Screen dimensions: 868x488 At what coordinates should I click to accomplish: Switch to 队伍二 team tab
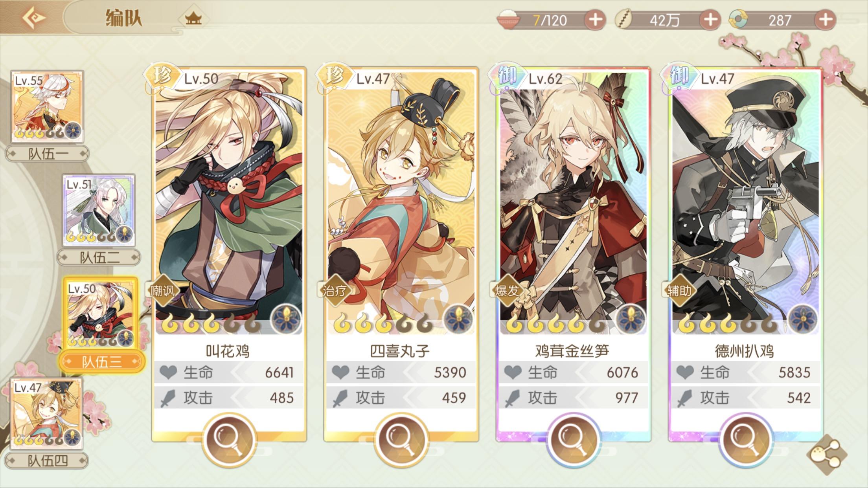click(99, 257)
